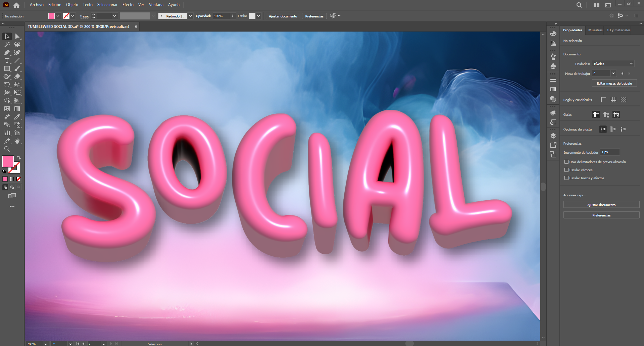Screen dimensions: 644x346
Task: Click Ajustar documento in Acciones rápidas
Action: pyautogui.click(x=601, y=205)
